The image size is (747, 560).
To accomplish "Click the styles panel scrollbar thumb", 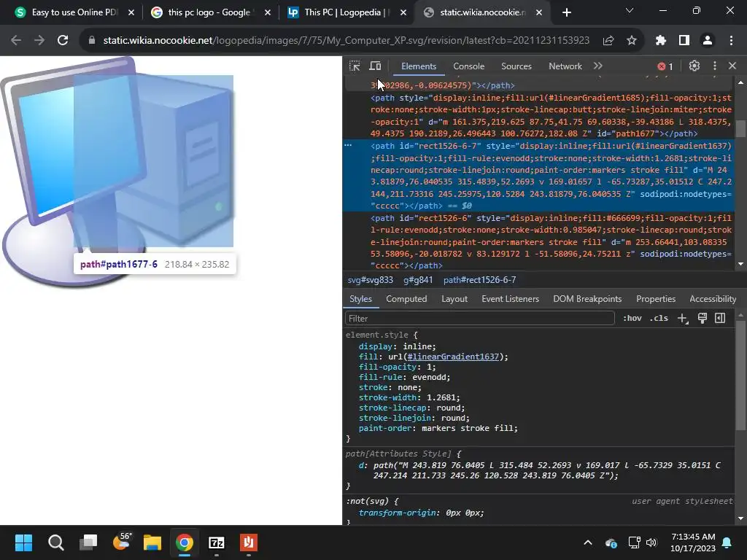I will click(740, 376).
